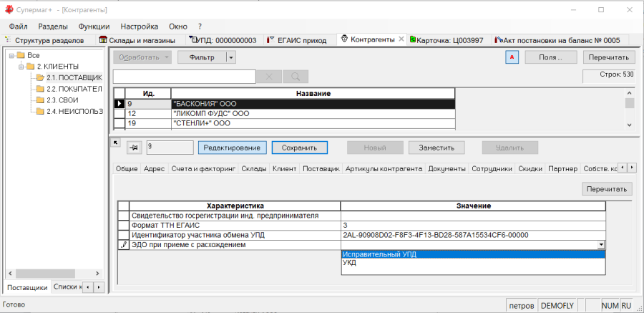Screen dimensions: 644x313
Task: Open the Фильтр dropdown arrow
Action: [x=231, y=57]
